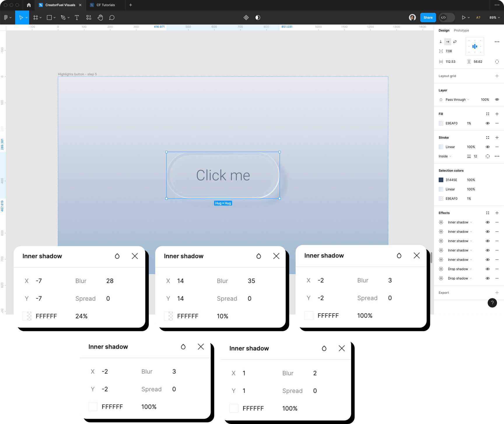Expand the Move tool options chevron
This screenshot has width=504, height=424.
coord(27,18)
